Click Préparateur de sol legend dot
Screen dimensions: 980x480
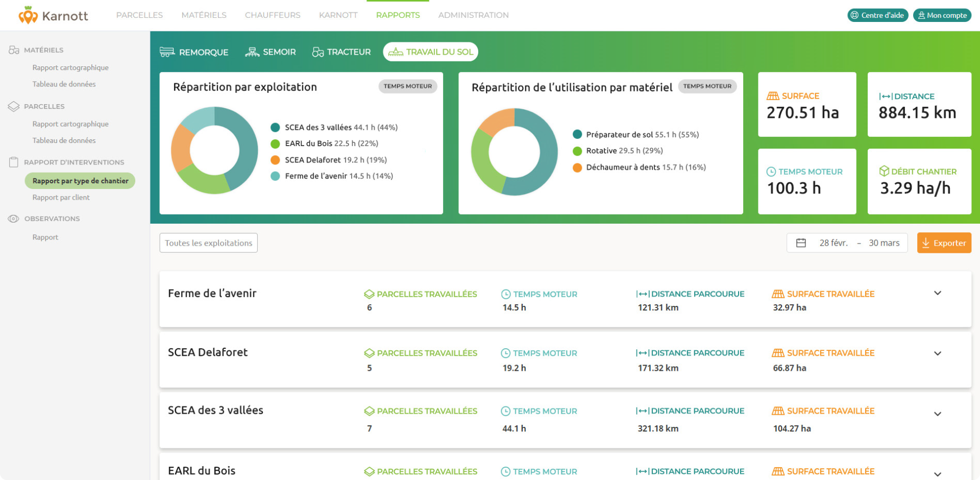(x=577, y=134)
